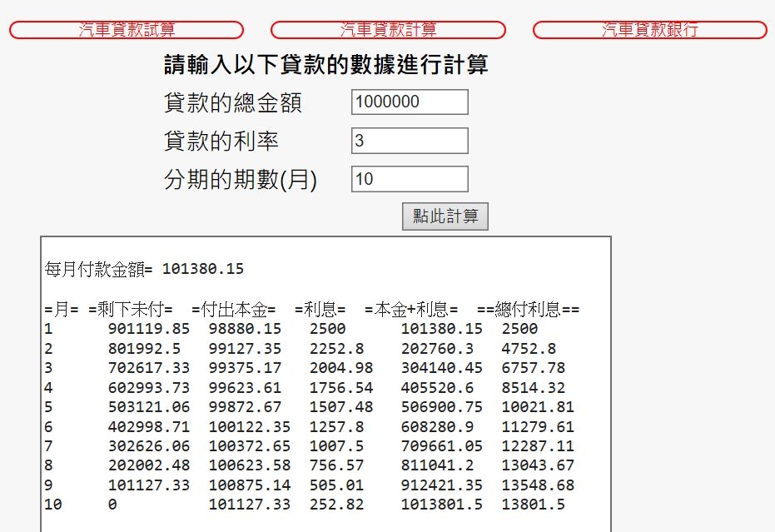Click the 請輸入以下貸款的數據進行計算 heading
The height and width of the screenshot is (532, 775).
coord(326,65)
